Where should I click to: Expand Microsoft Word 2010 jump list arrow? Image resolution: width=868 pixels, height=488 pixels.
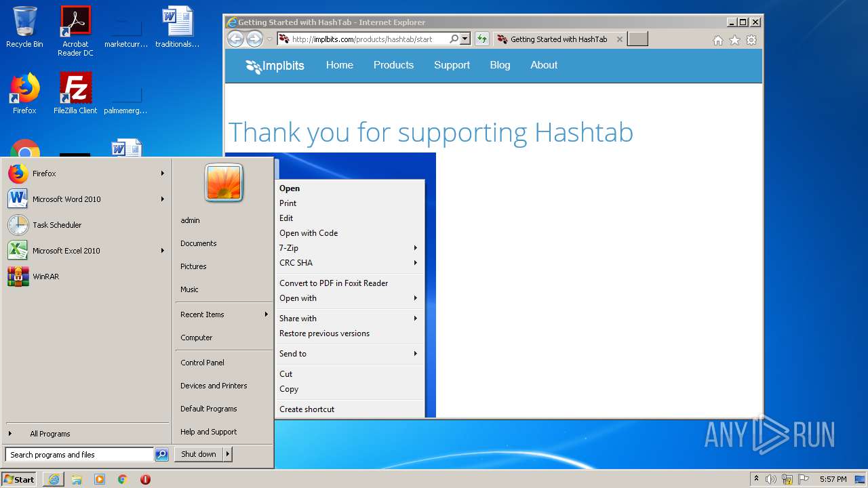(163, 199)
